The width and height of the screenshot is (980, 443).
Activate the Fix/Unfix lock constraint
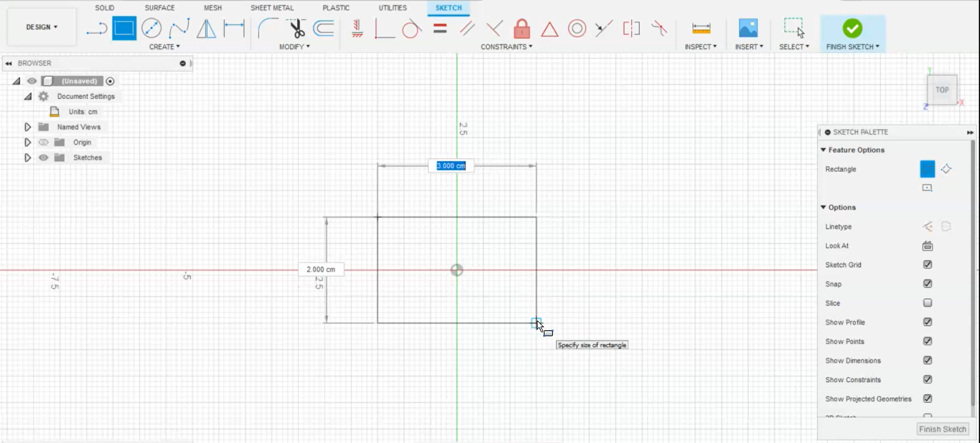coord(522,28)
